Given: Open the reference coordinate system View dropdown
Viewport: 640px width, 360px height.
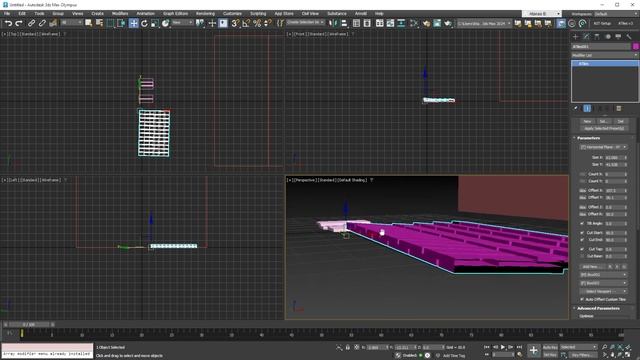Looking at the screenshot, I should coord(182,23).
